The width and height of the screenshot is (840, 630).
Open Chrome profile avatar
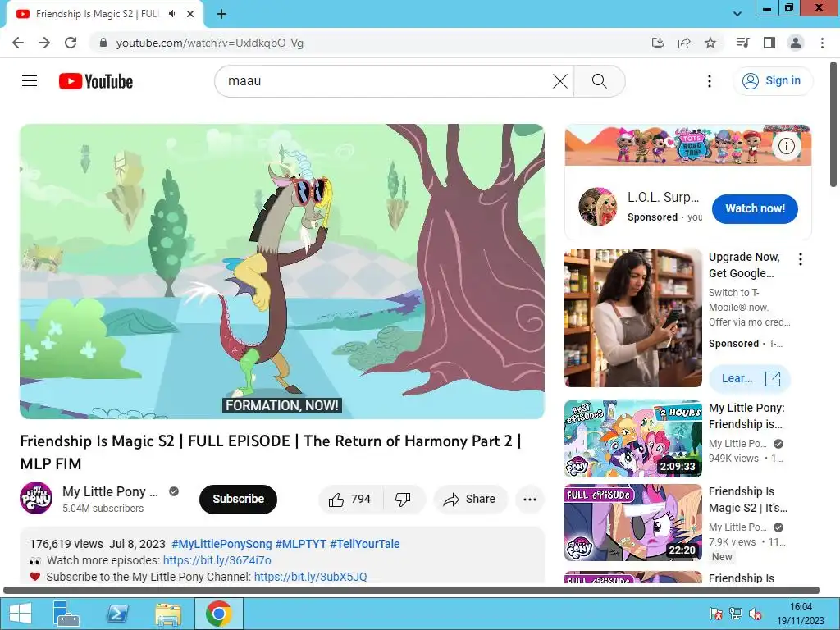[x=796, y=43]
